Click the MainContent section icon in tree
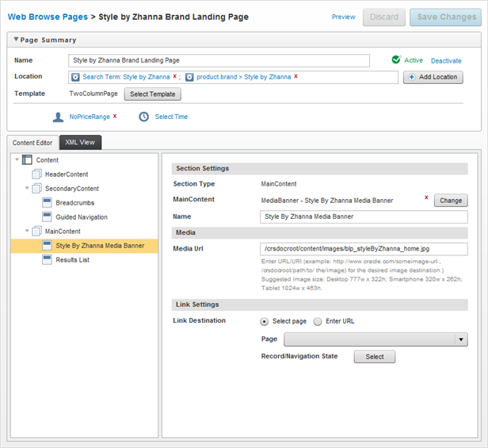This screenshot has width=488, height=448. (x=36, y=232)
